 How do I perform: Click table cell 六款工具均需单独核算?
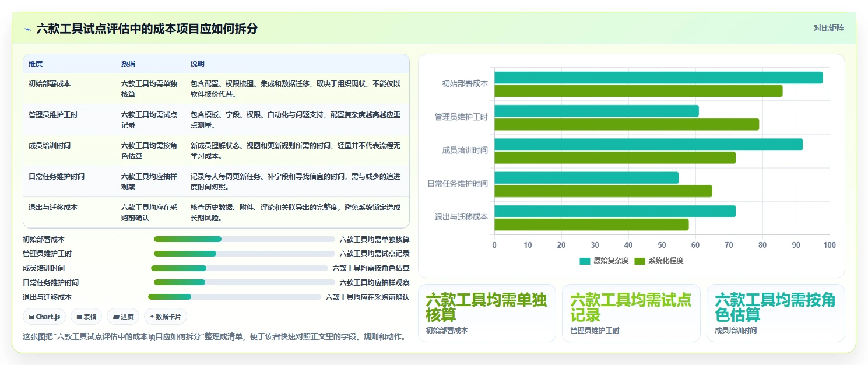coord(149,89)
